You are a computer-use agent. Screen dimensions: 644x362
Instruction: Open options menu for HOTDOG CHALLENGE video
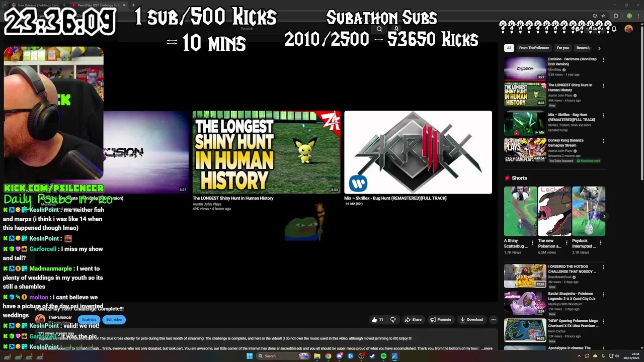pos(603,267)
